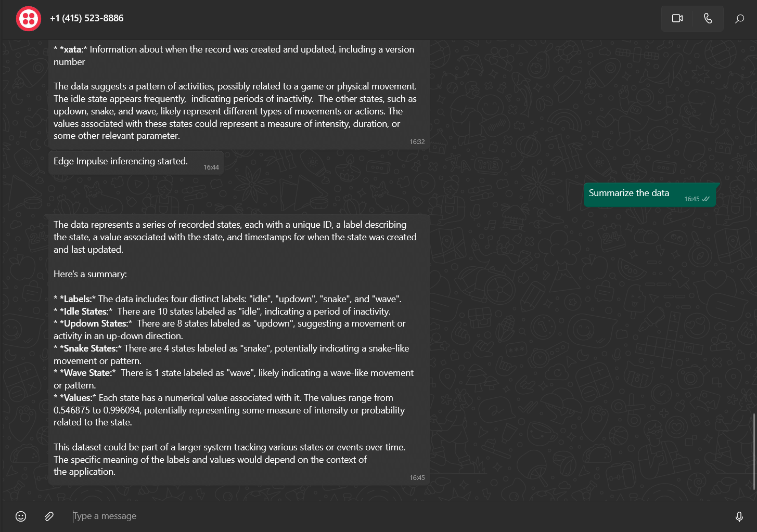This screenshot has width=757, height=532.
Task: Start a voice call from the header
Action: tap(708, 19)
